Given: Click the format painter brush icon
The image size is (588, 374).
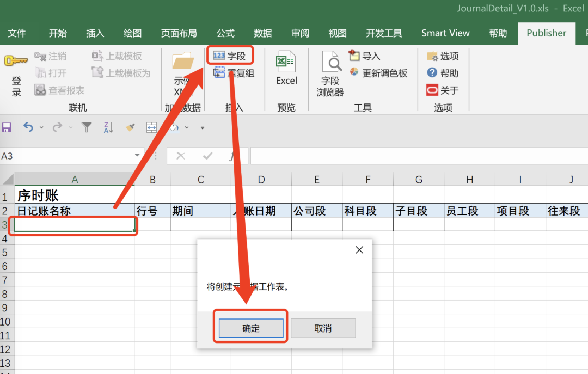Looking at the screenshot, I should [130, 127].
